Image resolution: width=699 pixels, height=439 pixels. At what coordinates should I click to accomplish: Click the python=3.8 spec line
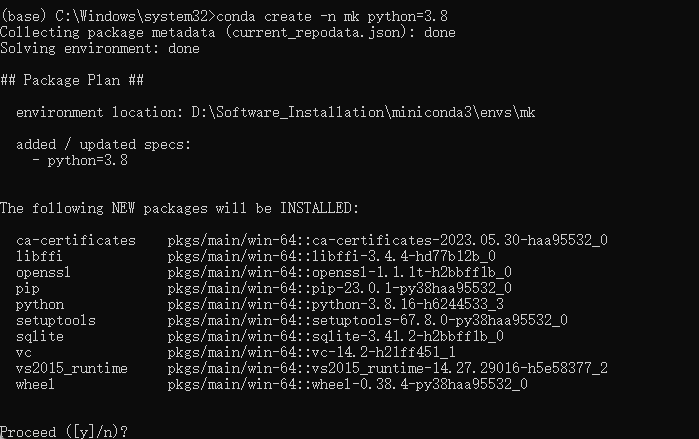click(x=80, y=160)
